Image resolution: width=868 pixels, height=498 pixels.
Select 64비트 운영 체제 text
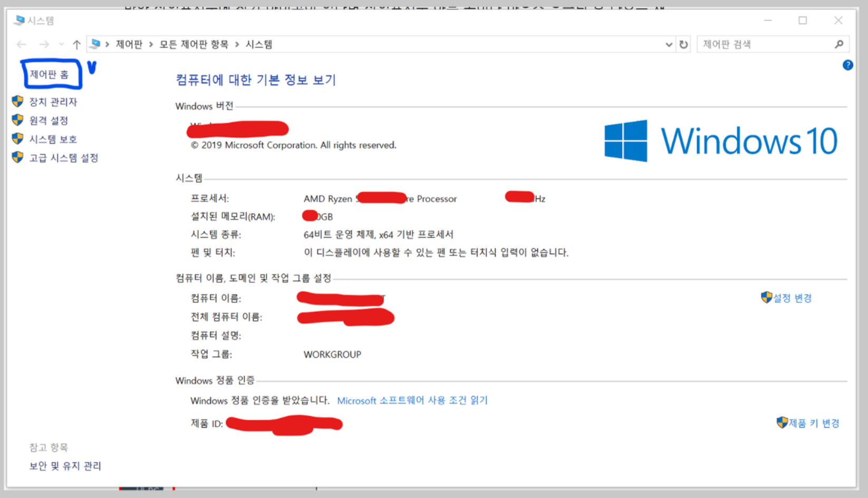(x=340, y=235)
